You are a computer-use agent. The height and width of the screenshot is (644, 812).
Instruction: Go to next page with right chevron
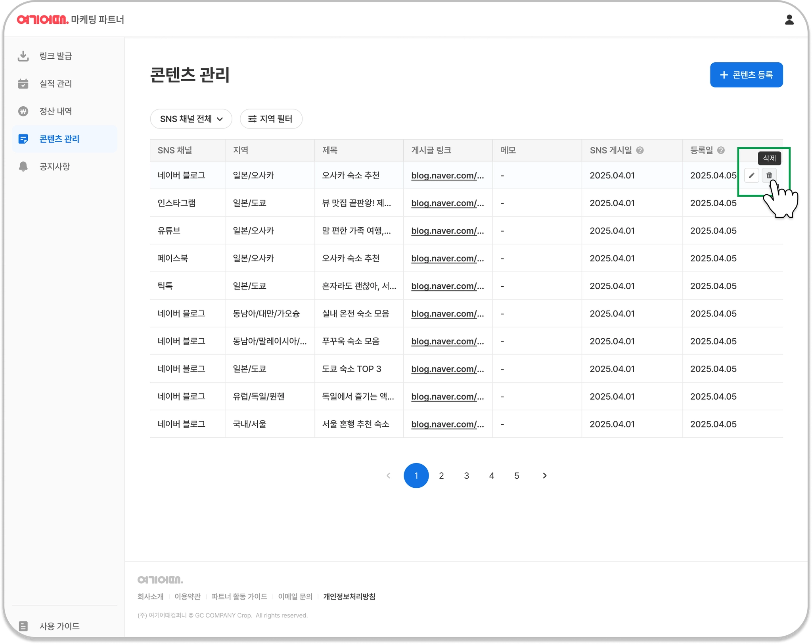pos(544,475)
